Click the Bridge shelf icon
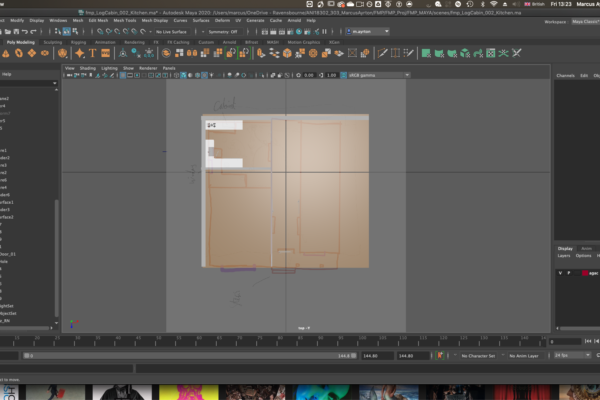Image resolution: width=600 pixels, height=400 pixels. pyautogui.click(x=274, y=53)
